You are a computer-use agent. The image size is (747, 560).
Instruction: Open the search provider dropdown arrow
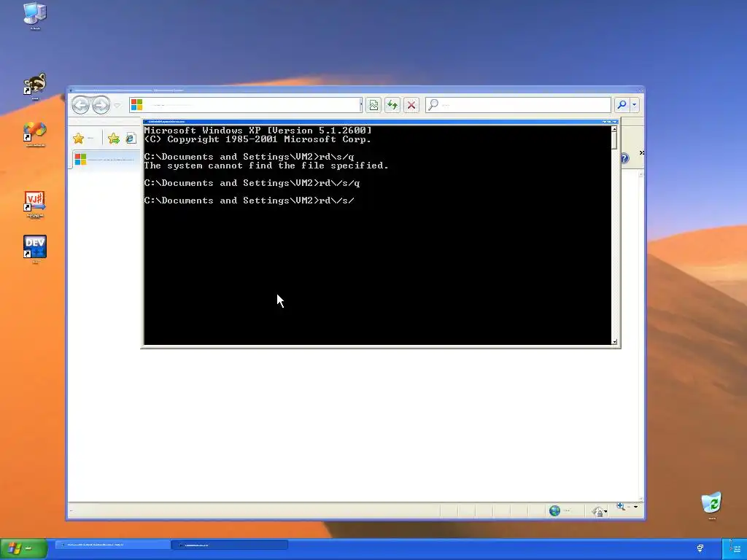click(634, 105)
